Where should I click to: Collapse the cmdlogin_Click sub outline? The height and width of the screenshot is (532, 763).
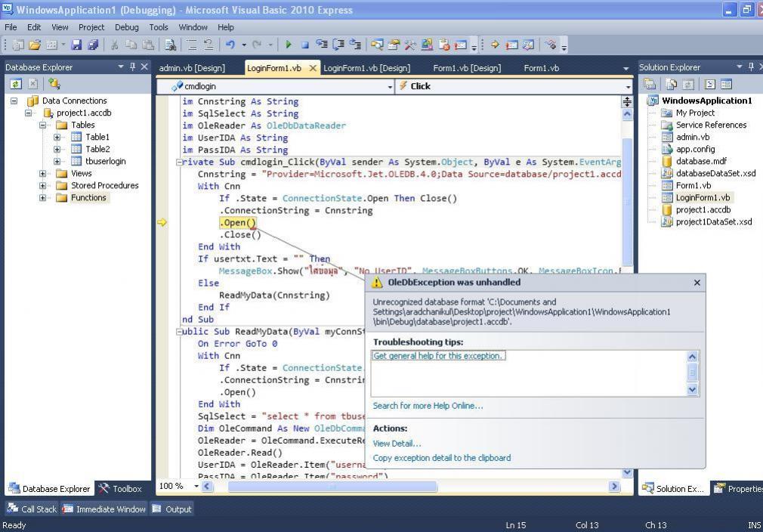(179, 162)
